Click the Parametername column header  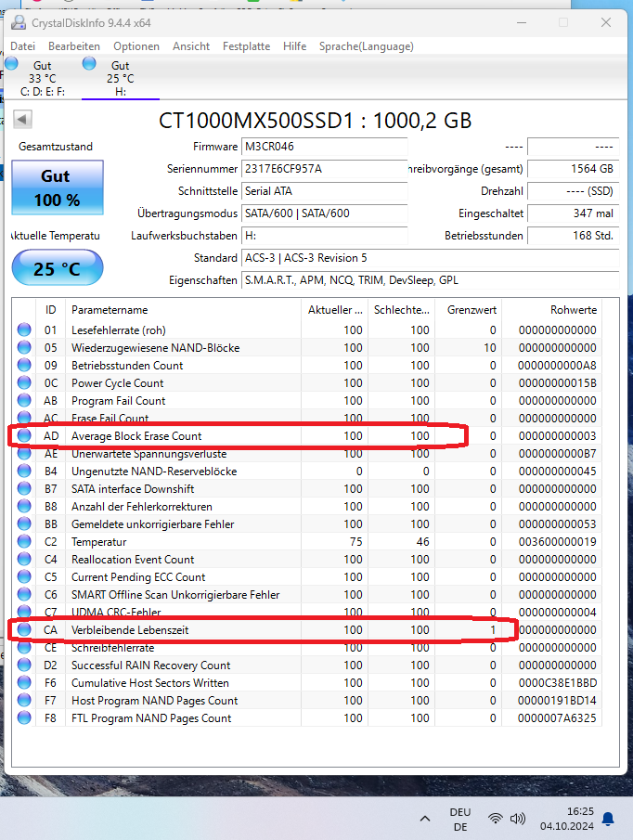tap(183, 310)
